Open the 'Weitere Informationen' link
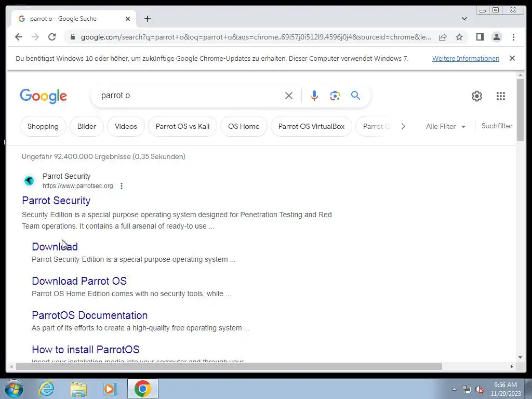This screenshot has width=532, height=399. (465, 58)
